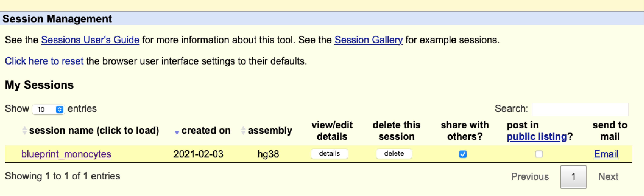Load the blueprint_monocytes session
This screenshot has width=644, height=196.
(66, 154)
